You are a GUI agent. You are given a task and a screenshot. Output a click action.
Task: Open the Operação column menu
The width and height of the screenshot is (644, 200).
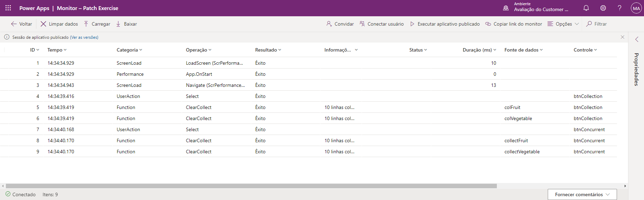pyautogui.click(x=199, y=50)
